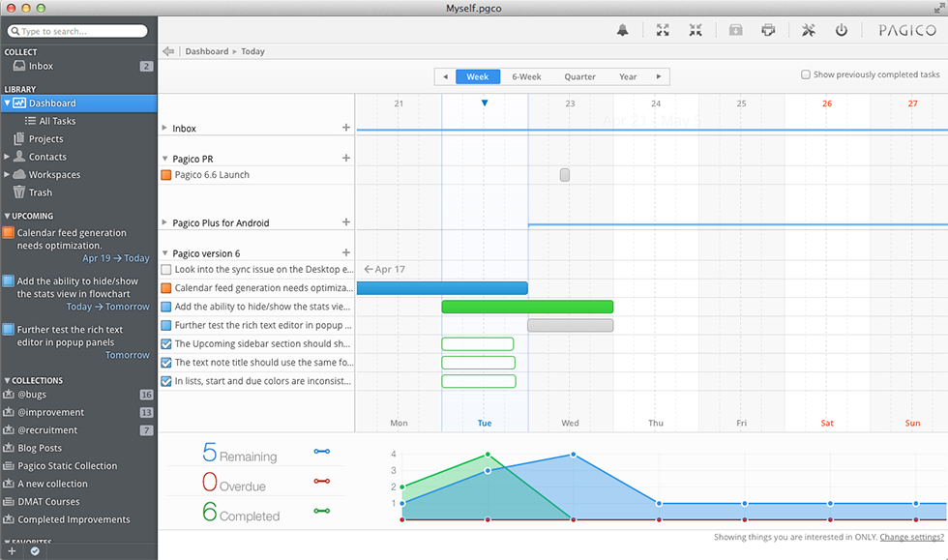Click the inbox download toolbar icon
The height and width of the screenshot is (560, 948).
pyautogui.click(x=735, y=30)
